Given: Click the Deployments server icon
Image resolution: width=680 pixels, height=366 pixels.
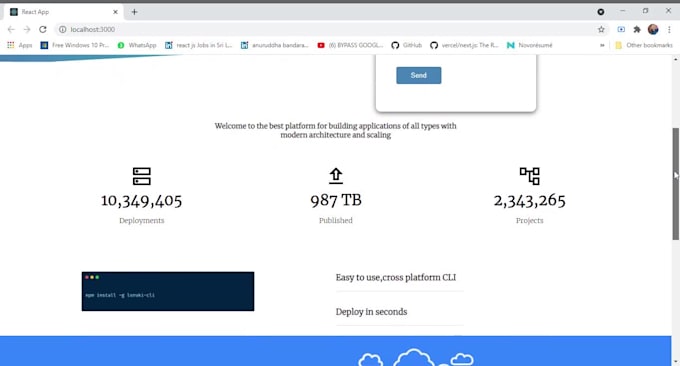Looking at the screenshot, I should 141,176.
